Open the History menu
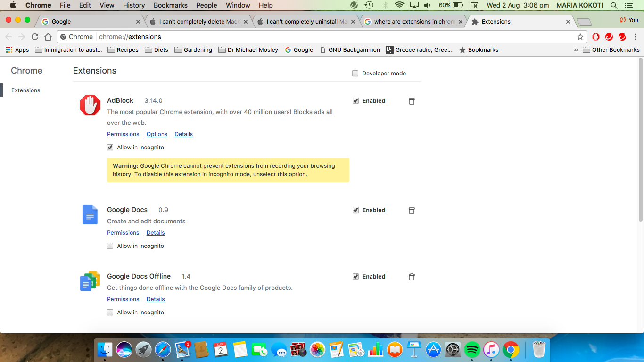644x362 pixels. 134,5
